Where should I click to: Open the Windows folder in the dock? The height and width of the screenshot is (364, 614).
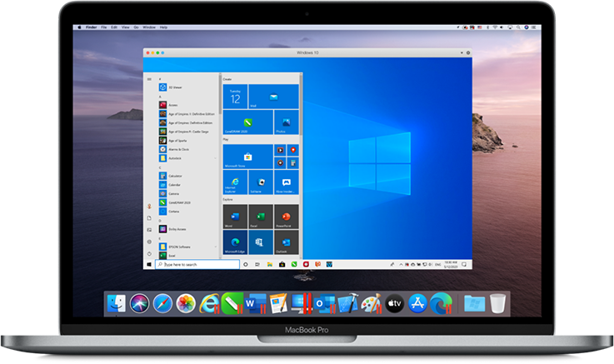point(474,304)
